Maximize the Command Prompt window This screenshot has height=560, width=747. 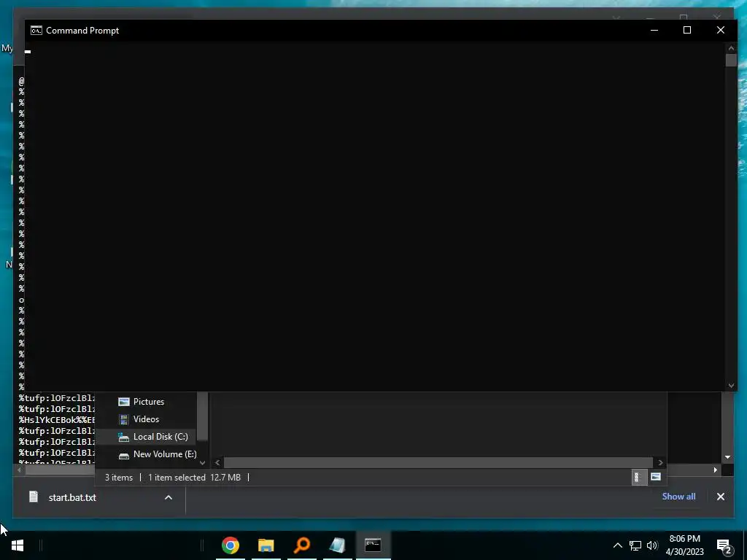687,30
